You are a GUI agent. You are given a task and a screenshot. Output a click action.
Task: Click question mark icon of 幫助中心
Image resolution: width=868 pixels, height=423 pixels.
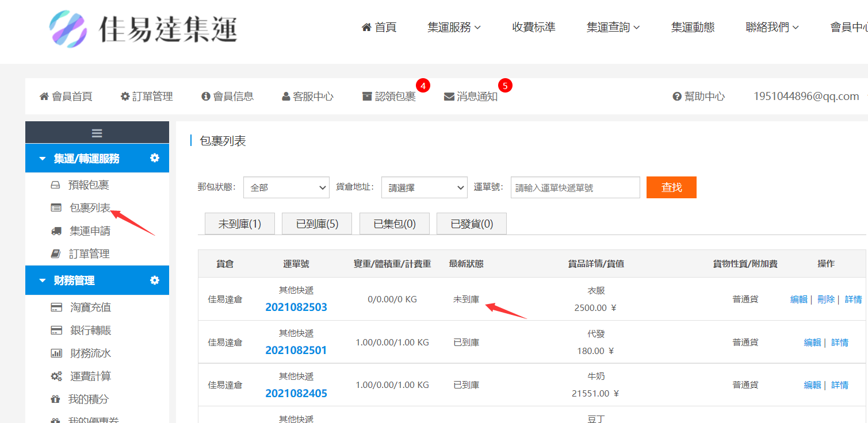click(677, 97)
